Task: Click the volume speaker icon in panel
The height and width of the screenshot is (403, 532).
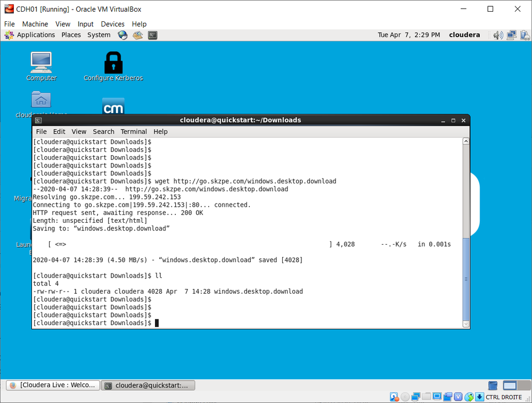Action: 498,35
